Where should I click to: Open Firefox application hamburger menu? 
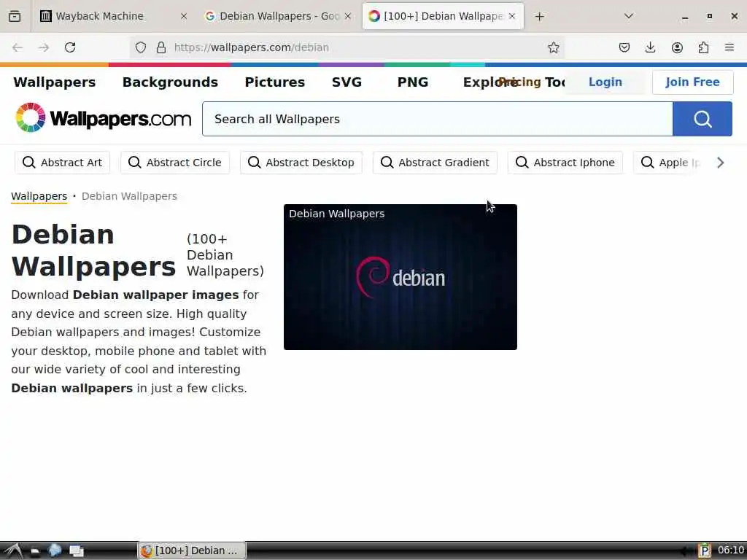[x=729, y=47]
